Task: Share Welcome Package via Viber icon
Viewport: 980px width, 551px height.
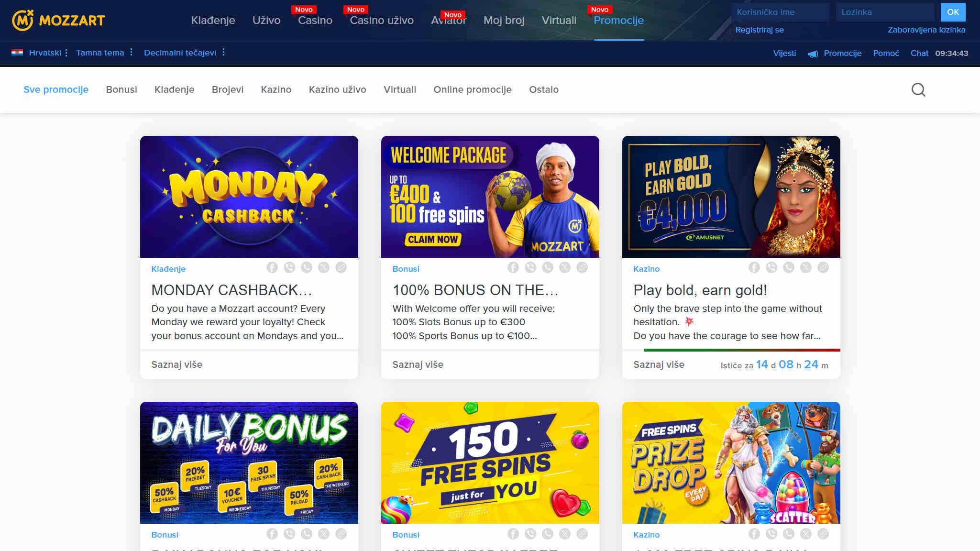Action: click(530, 268)
